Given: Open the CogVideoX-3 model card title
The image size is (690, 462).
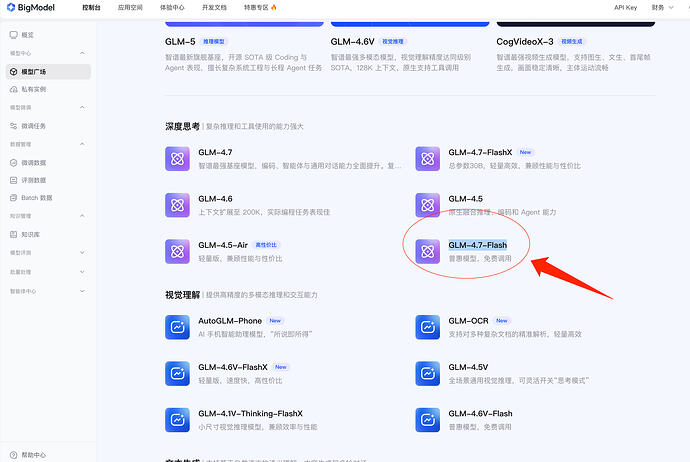Looking at the screenshot, I should click(525, 41).
